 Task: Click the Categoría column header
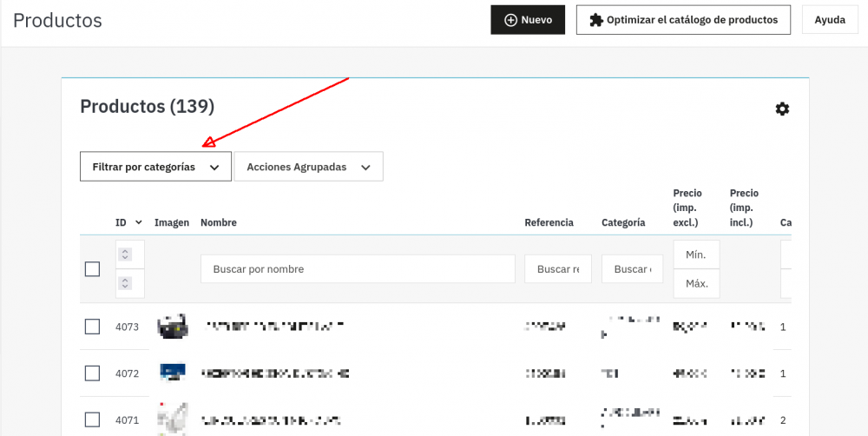(x=623, y=222)
